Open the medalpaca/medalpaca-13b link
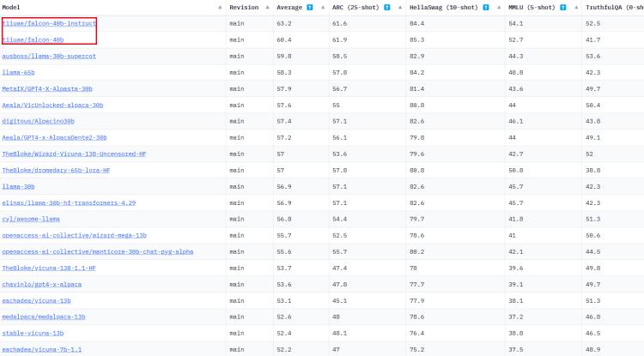Screen dimensions: 644x356 pos(44,317)
